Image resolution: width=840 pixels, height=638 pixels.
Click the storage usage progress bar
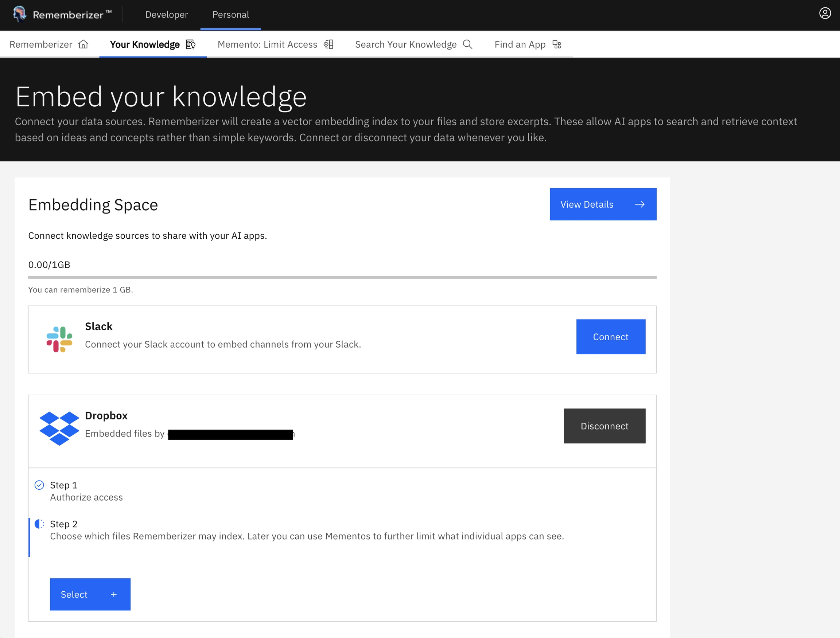[342, 277]
